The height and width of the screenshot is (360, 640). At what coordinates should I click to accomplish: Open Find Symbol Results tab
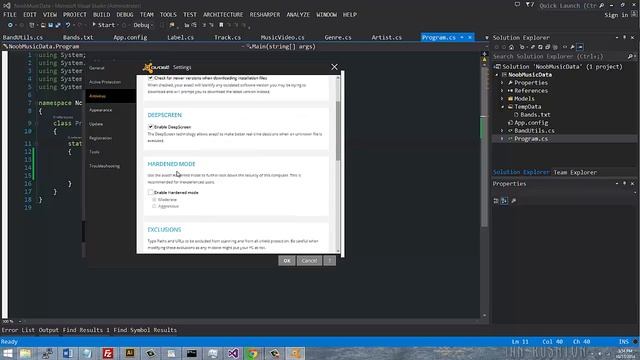(145, 330)
